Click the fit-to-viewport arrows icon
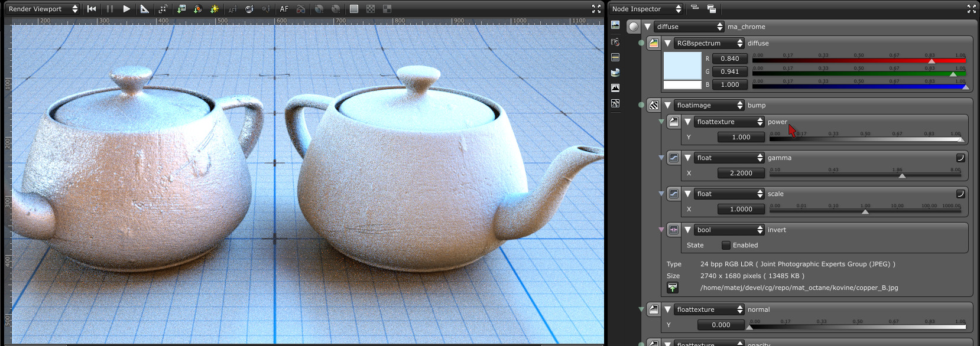Screen dimensions: 980x346 point(163,9)
